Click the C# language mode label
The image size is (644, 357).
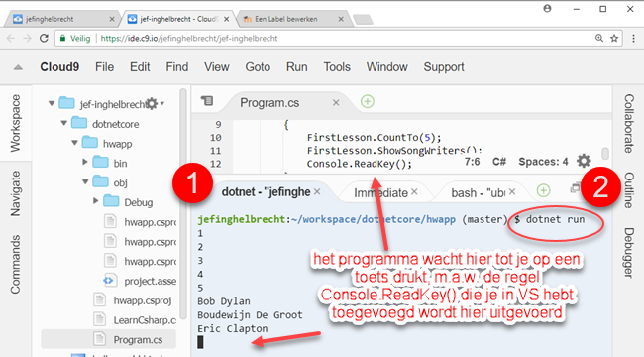[x=499, y=162]
